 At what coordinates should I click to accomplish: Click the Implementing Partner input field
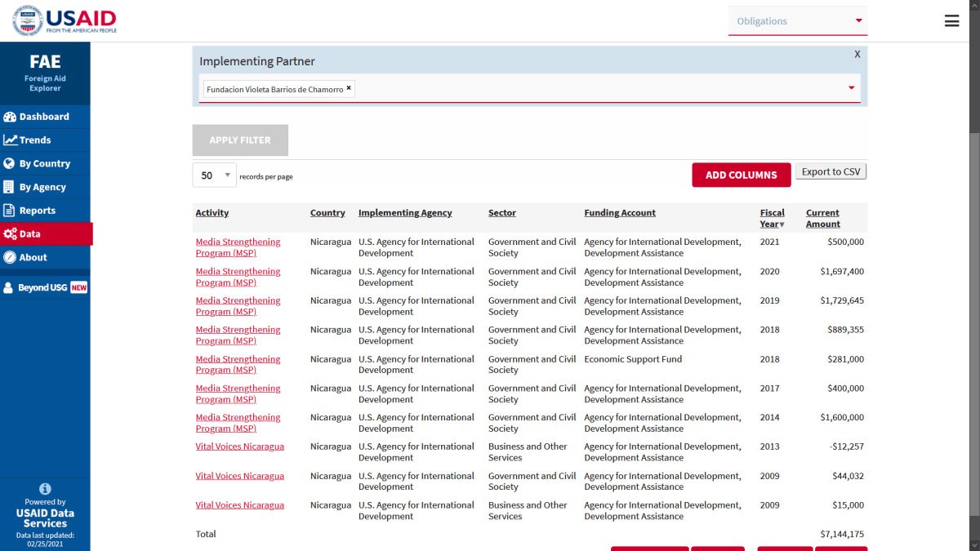[x=530, y=88]
